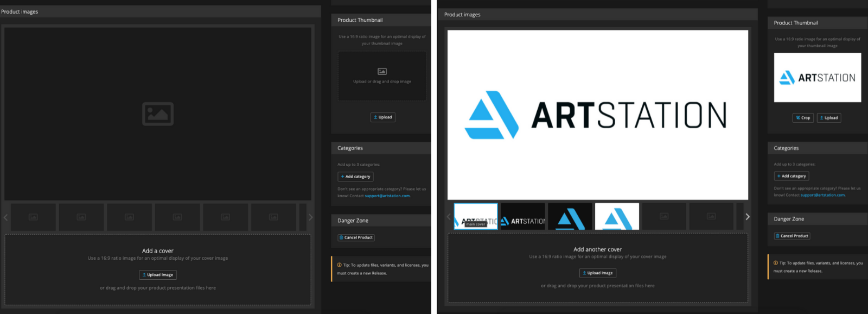Click the image placeholder icon in the empty preview
The height and width of the screenshot is (314, 868).
[x=158, y=114]
